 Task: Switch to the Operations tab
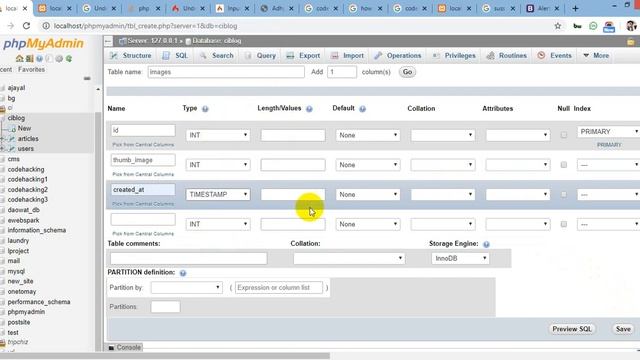pos(398,56)
